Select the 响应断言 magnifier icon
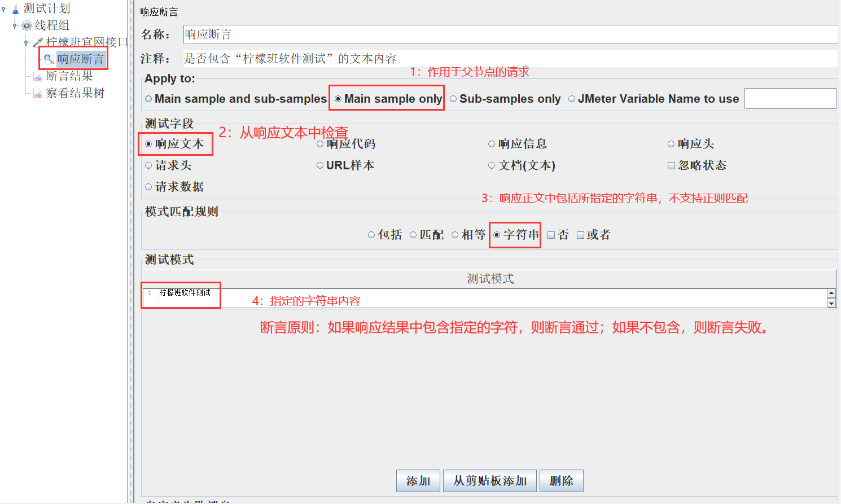Image resolution: width=841 pixels, height=504 pixels. click(x=49, y=58)
